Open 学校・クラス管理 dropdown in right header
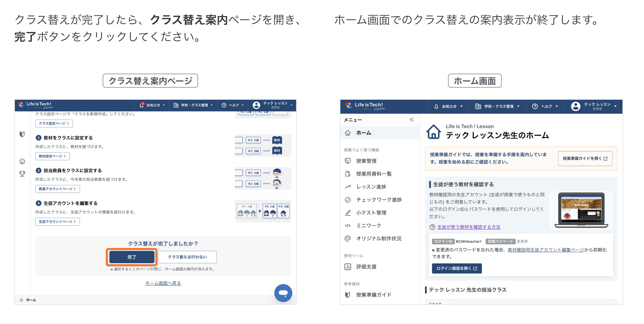 (498, 106)
